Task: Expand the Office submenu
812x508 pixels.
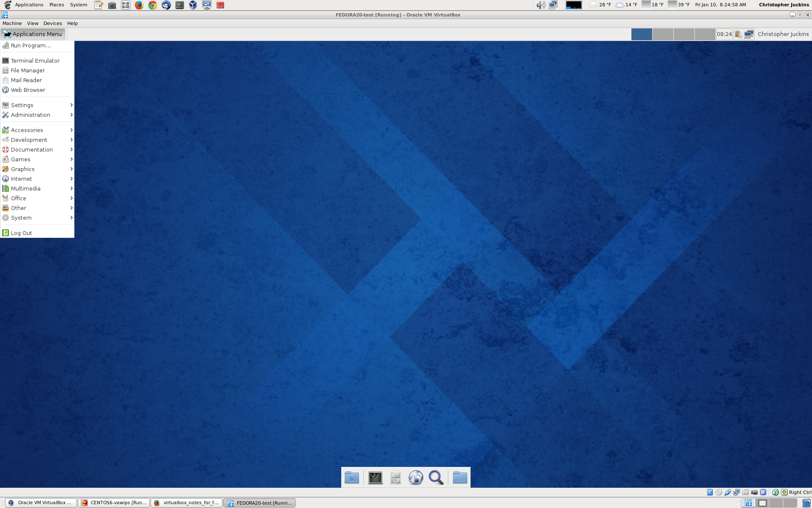Action: tap(37, 198)
